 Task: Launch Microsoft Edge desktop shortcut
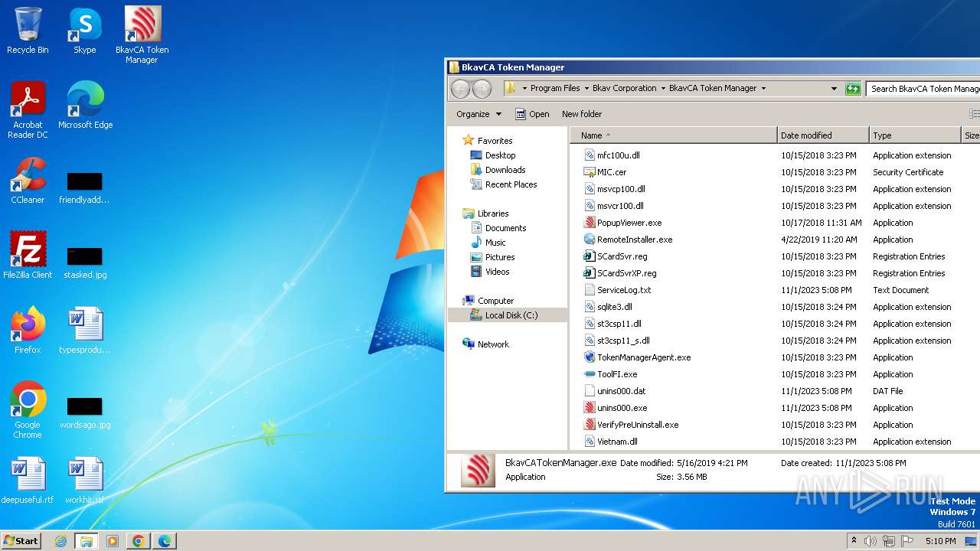[85, 106]
